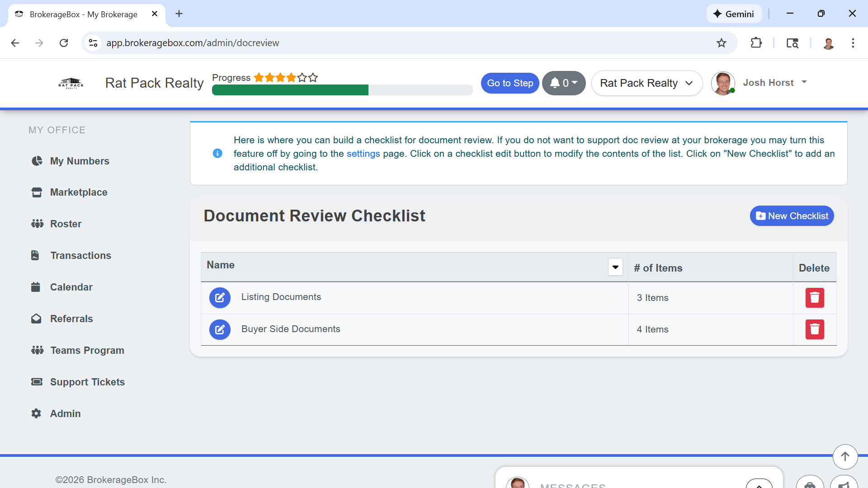Edit the Buyer Side Documents checklist
868x488 pixels.
point(220,329)
